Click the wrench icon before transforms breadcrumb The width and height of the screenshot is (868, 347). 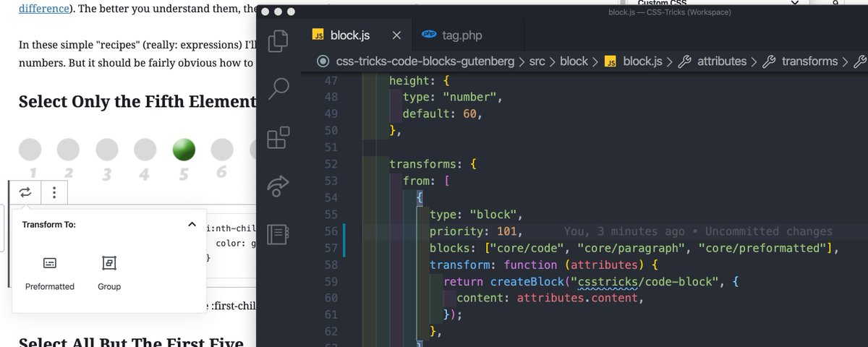[x=770, y=61]
